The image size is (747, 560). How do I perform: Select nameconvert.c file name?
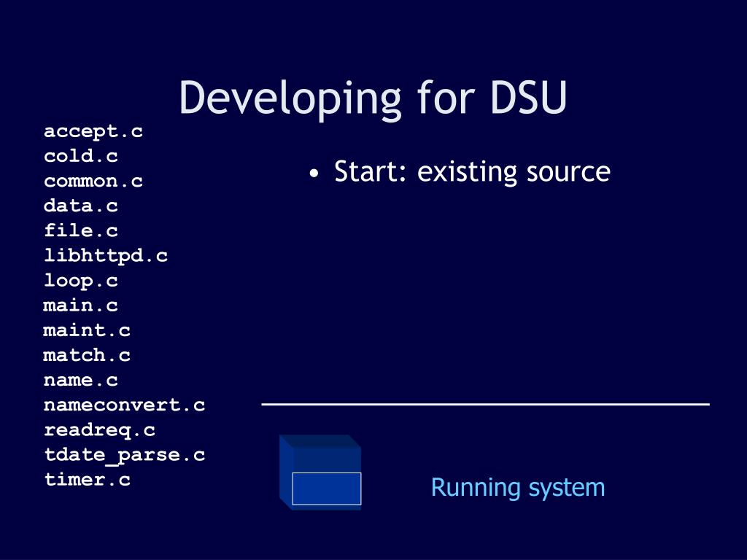pos(124,405)
